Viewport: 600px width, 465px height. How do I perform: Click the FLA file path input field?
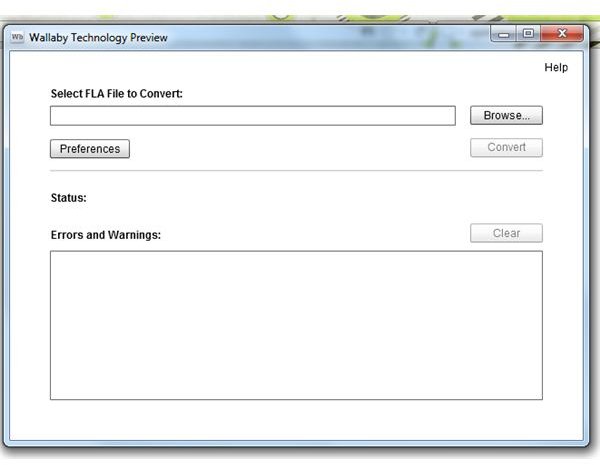point(253,116)
